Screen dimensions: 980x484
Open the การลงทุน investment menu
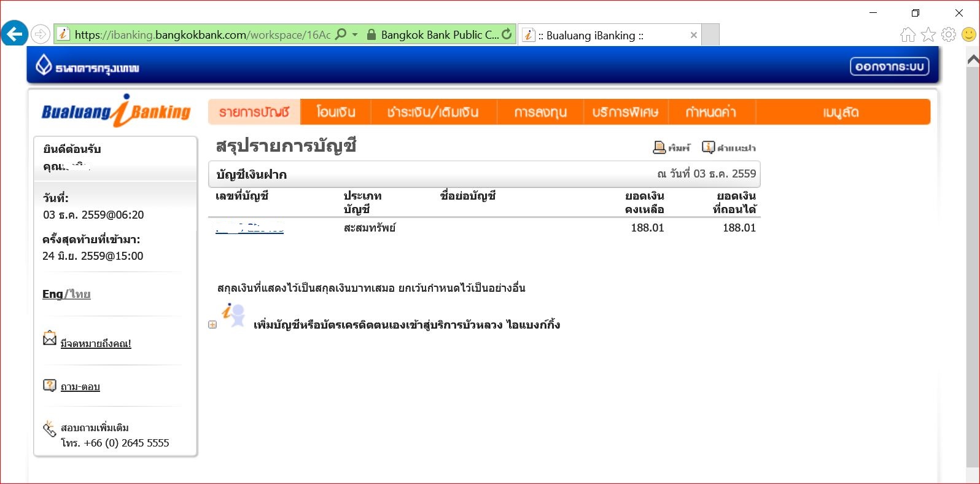[x=540, y=112]
